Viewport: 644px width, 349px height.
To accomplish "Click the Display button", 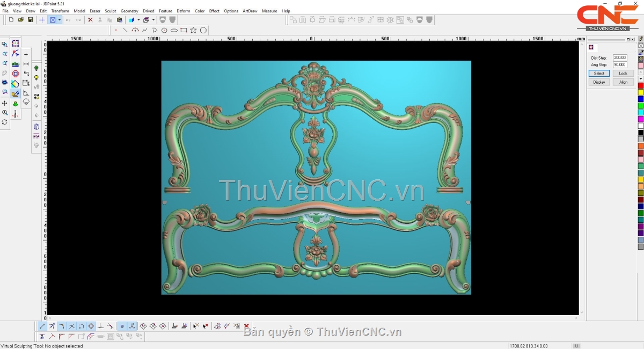I will click(x=599, y=82).
